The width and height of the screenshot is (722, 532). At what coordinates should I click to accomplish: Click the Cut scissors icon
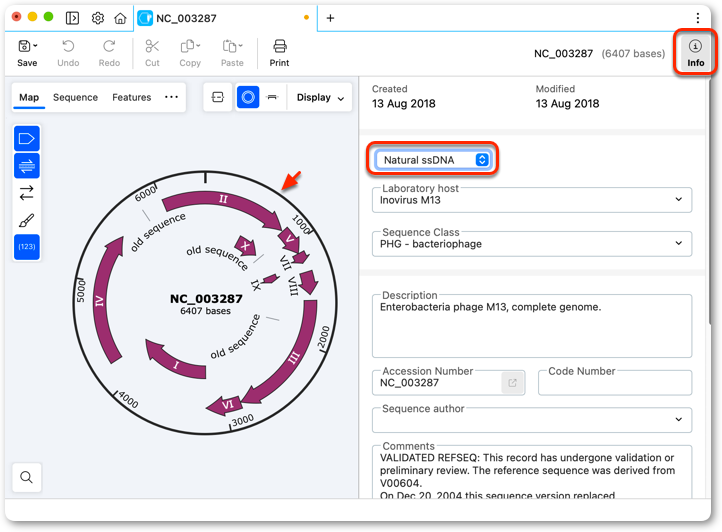coord(152,46)
